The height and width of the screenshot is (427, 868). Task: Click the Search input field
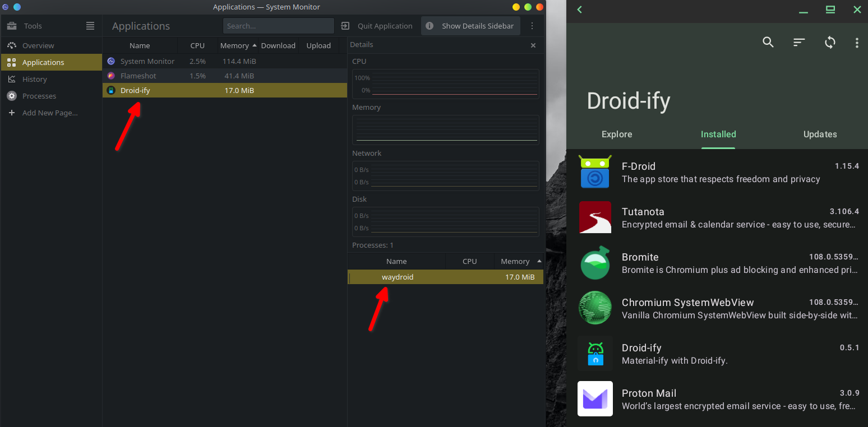tap(278, 26)
